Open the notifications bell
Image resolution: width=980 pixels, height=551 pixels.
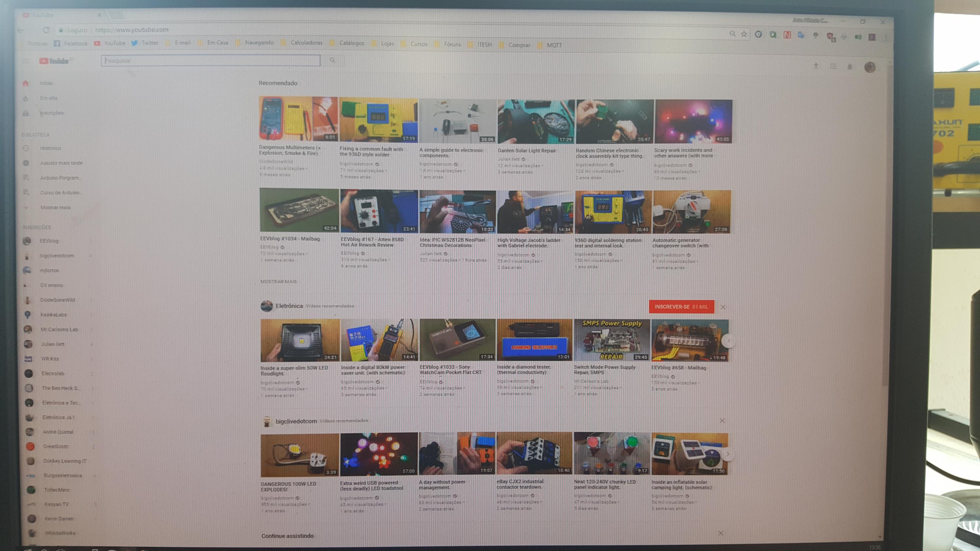[850, 67]
